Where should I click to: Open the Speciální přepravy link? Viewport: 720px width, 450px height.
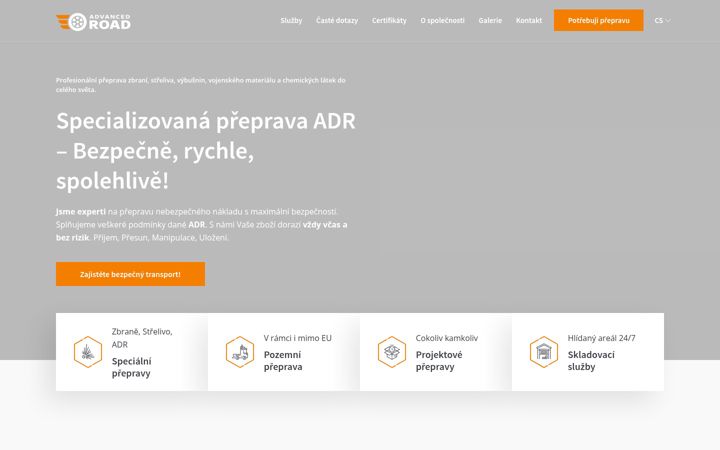click(132, 367)
